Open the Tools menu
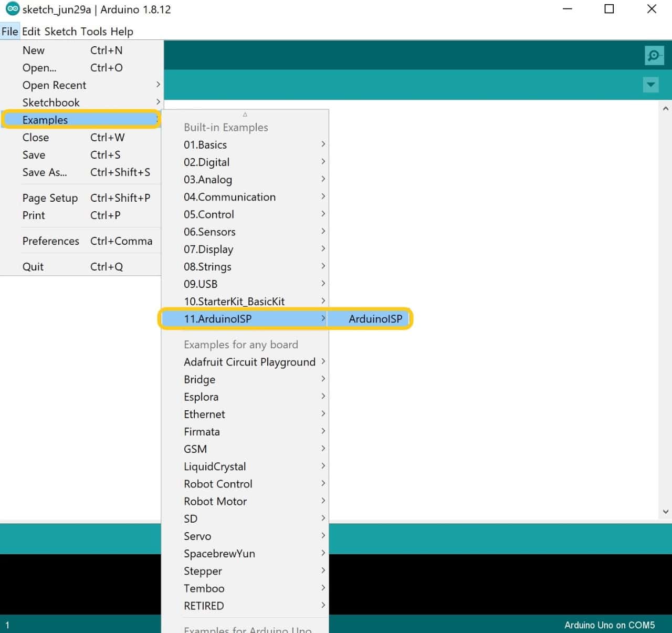The image size is (672, 633). click(x=94, y=32)
